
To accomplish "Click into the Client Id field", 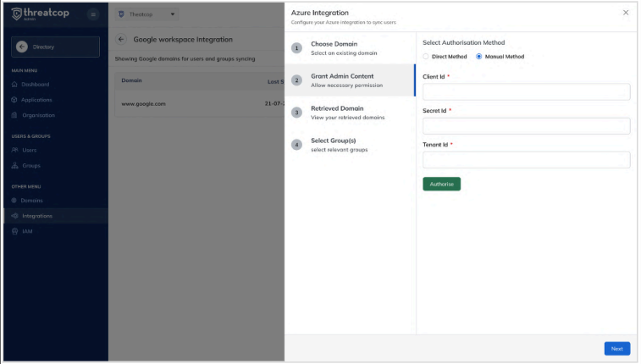I will (x=526, y=92).
